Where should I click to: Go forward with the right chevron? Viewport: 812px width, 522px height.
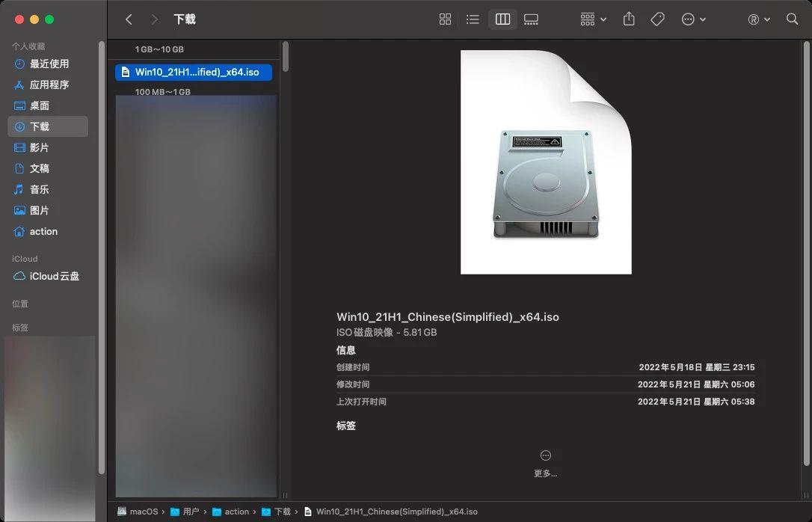point(154,19)
